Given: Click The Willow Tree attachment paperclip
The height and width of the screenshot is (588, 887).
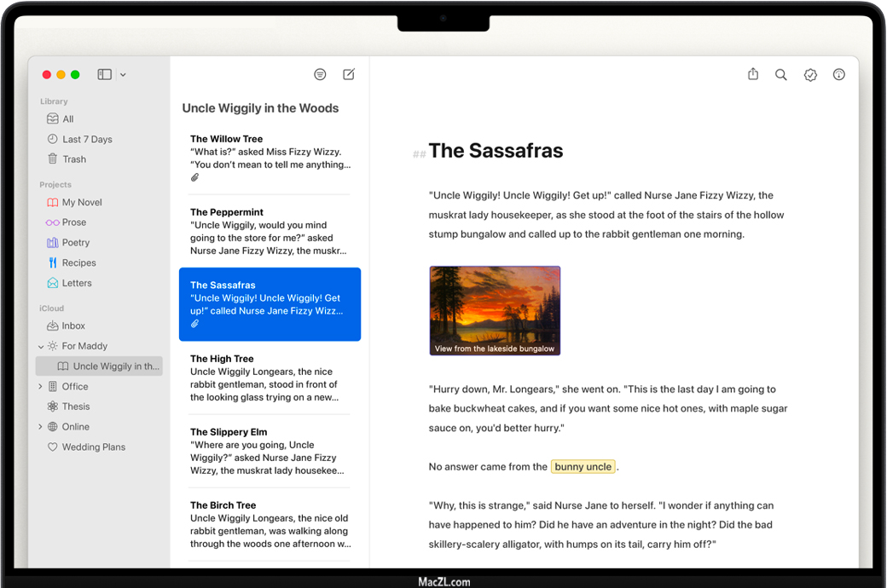Looking at the screenshot, I should tap(194, 177).
